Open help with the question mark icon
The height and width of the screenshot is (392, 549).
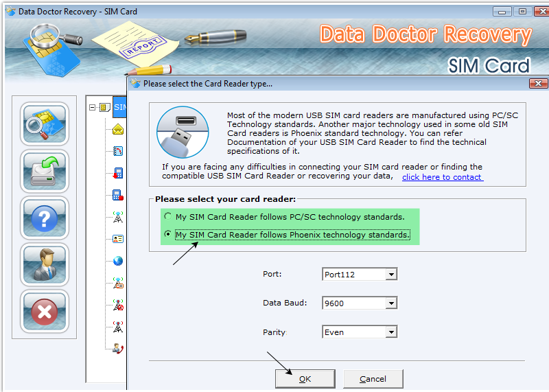[x=45, y=218]
